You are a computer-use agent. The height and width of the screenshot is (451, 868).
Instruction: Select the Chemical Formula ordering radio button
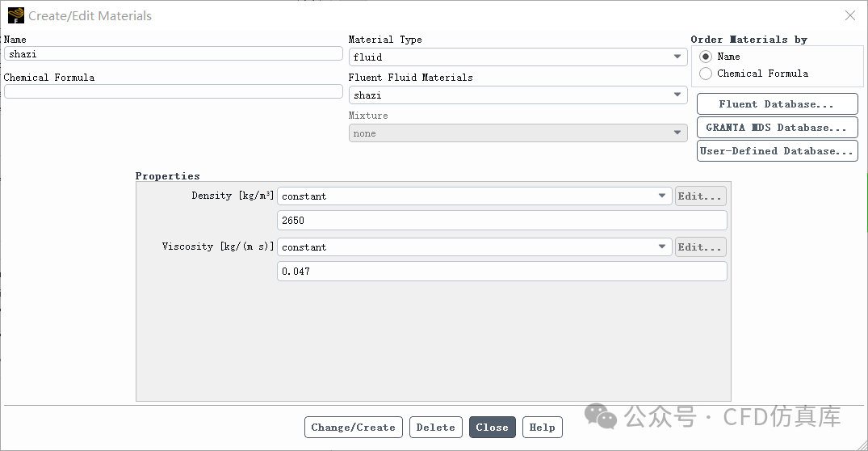point(705,74)
